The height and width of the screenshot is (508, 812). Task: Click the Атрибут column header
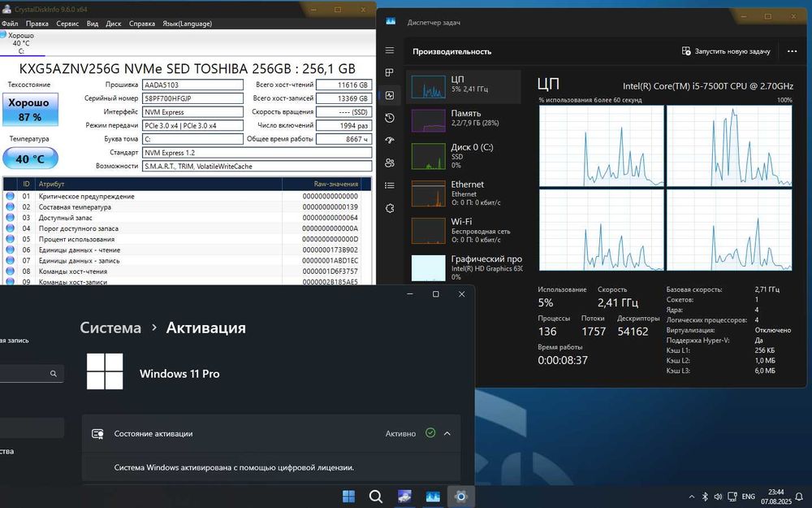tap(158, 184)
